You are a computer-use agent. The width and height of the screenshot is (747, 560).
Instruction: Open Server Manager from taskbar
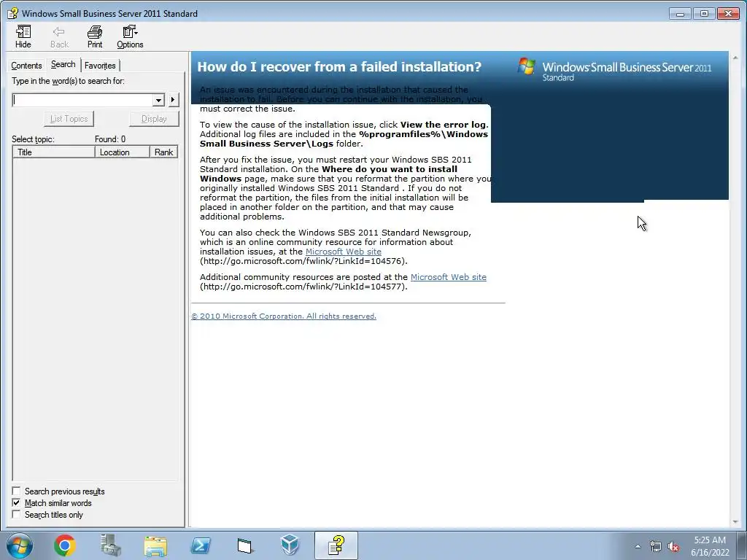tap(110, 545)
